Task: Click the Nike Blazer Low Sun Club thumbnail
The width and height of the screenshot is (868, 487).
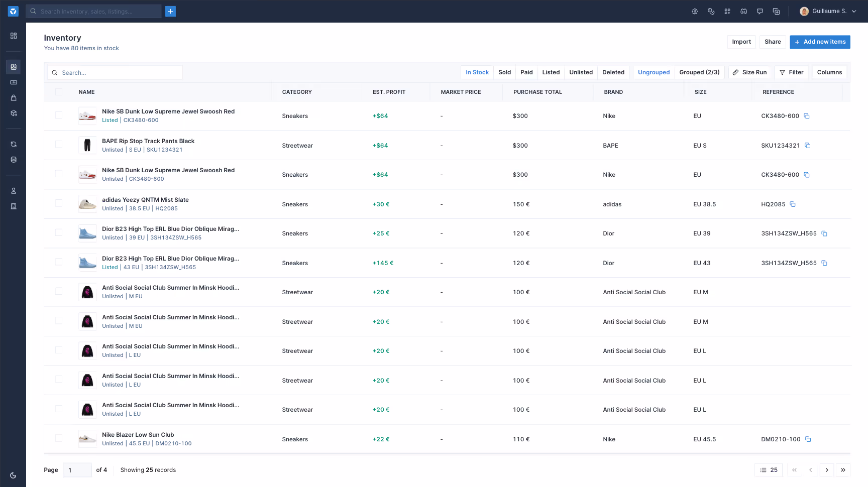Action: click(x=87, y=439)
